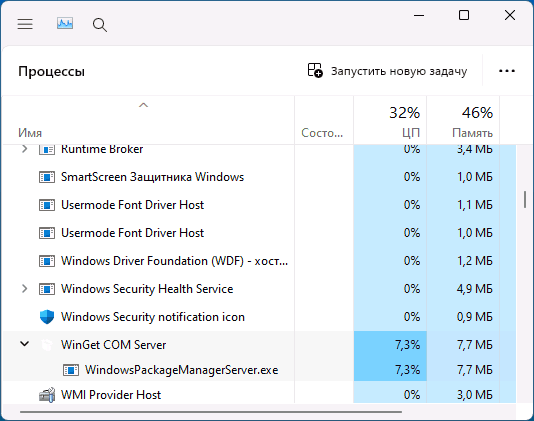This screenshot has height=421, width=534.
Task: Select the WinGet COM Server row
Action: (x=259, y=345)
